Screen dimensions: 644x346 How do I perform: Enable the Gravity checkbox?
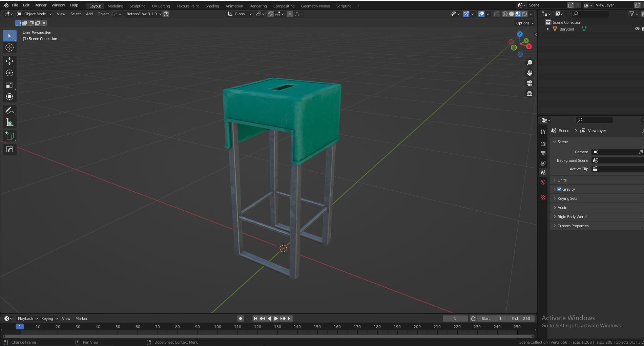(x=559, y=189)
